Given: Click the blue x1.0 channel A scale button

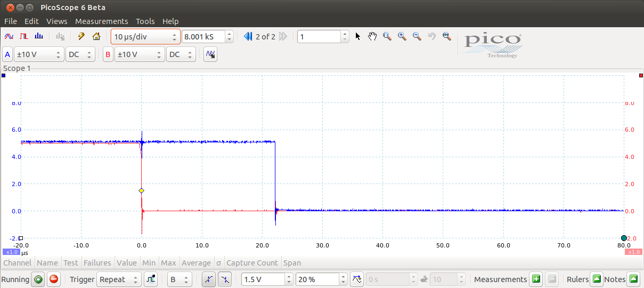Looking at the screenshot, I should 12,252.
